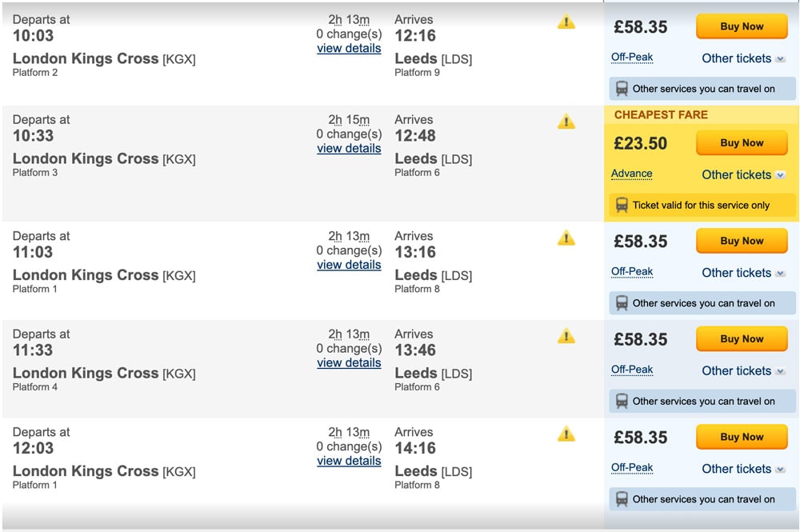Click train icon in 12:03 other services bar
The width and height of the screenshot is (800, 532).
[622, 499]
